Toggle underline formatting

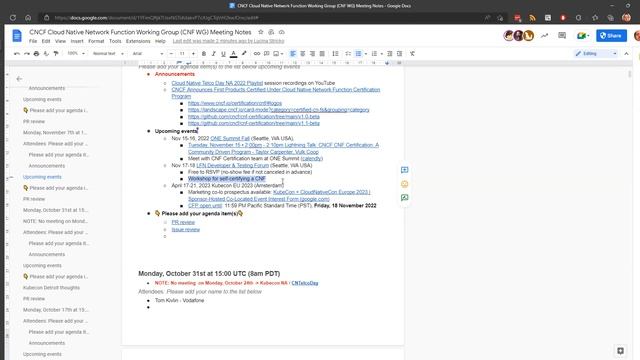[x=223, y=53]
